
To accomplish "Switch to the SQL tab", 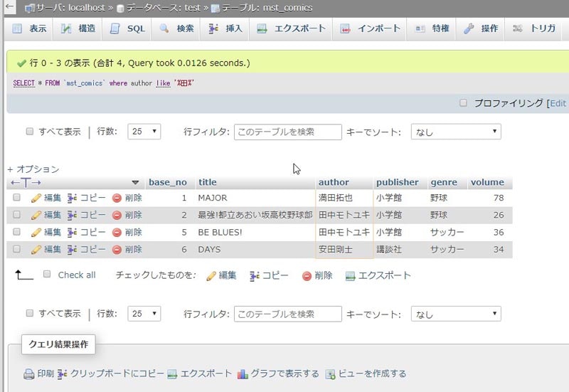I will 128,28.
